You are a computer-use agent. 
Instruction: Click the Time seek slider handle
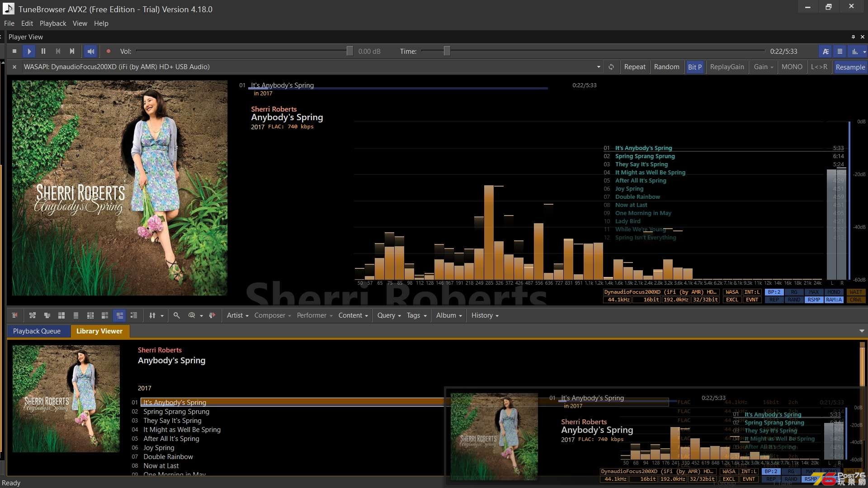(447, 52)
